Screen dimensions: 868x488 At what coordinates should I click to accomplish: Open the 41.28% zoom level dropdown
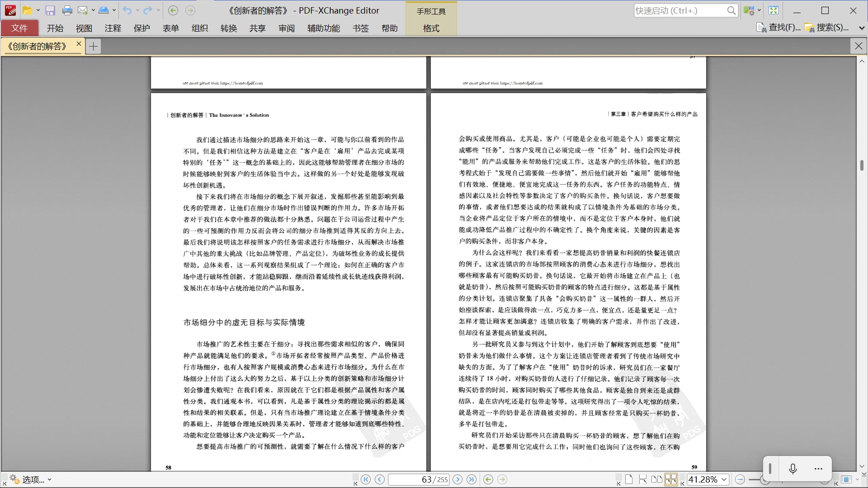tap(724, 479)
